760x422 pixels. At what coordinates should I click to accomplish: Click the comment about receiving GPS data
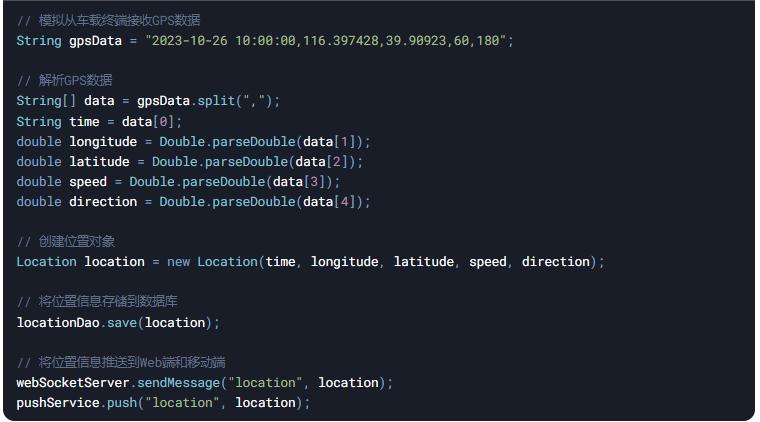point(108,20)
